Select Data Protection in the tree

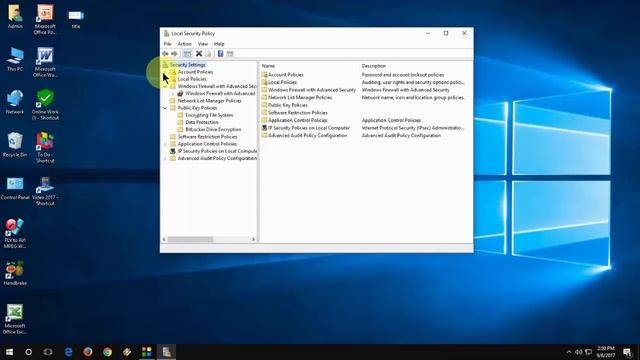(202, 122)
